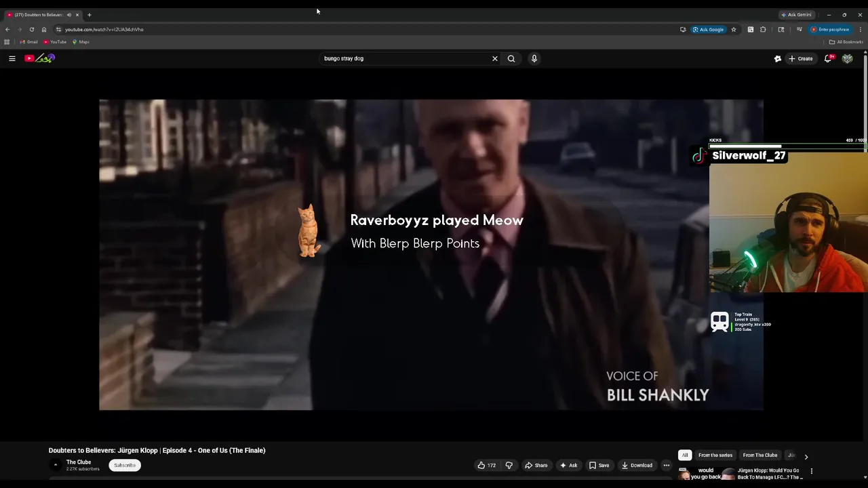868x488 pixels.
Task: Open the YouTube bookmark
Action: [x=55, y=42]
